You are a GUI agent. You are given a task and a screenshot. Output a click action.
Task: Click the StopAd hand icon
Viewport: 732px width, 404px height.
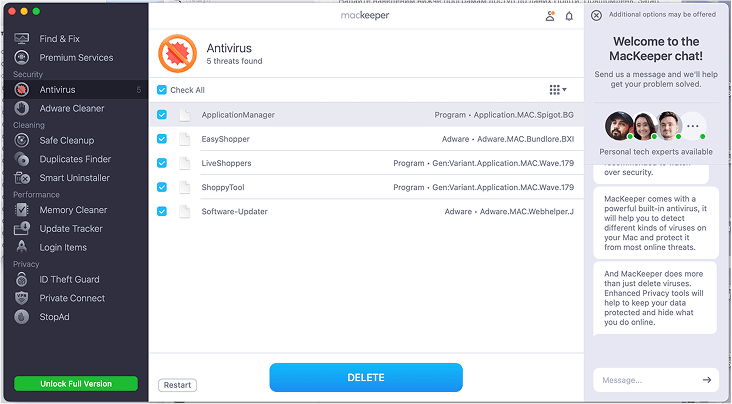click(21, 317)
